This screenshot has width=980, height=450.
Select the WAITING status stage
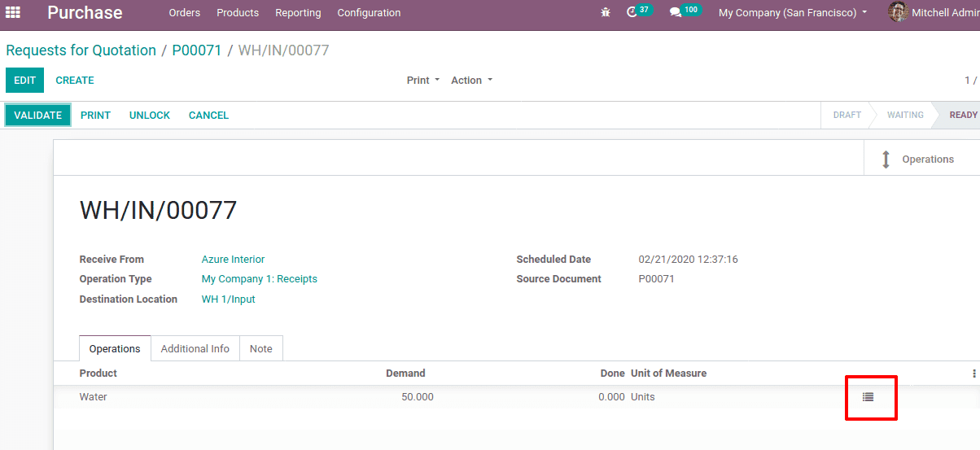[905, 115]
